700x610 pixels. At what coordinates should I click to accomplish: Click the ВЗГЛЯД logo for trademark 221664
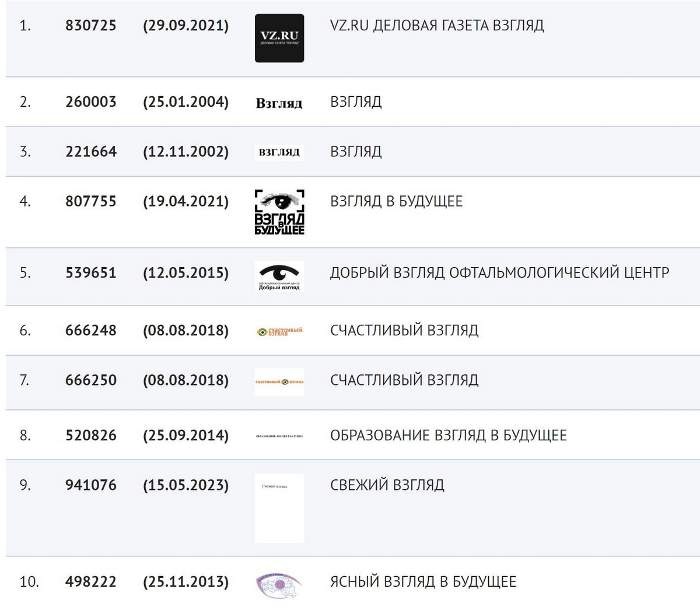[279, 152]
